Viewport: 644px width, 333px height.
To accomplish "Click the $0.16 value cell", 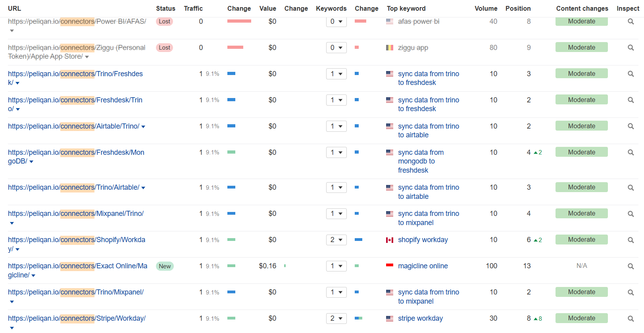I will (267, 266).
